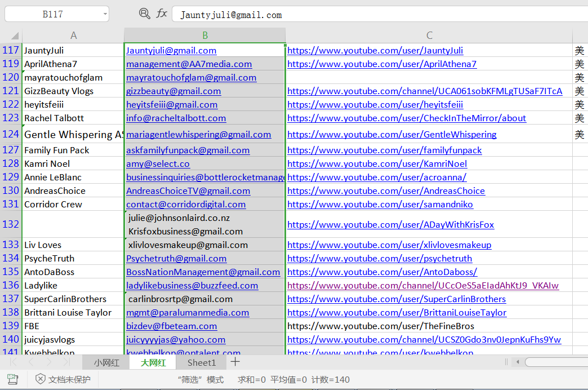Select row 117 header
The width and height of the screenshot is (588, 390).
coord(11,50)
